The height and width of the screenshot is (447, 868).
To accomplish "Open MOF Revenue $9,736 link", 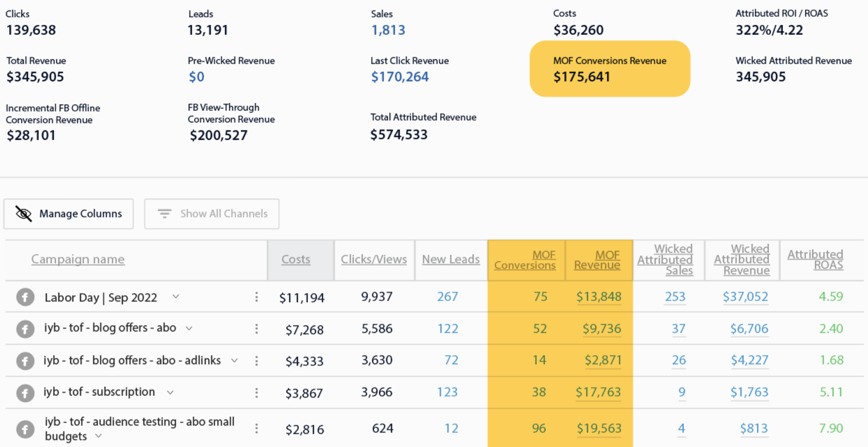I will [x=602, y=329].
